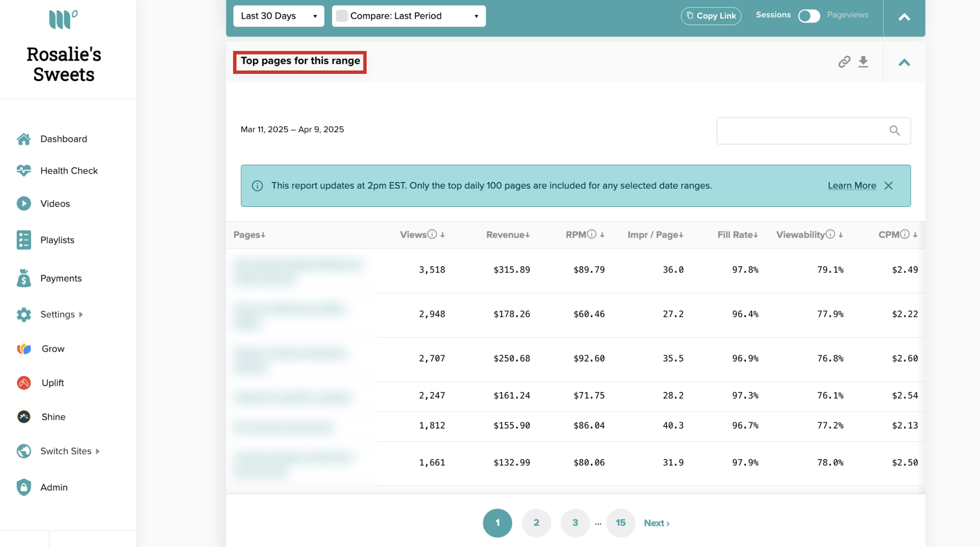The width and height of the screenshot is (980, 547).
Task: Open the Last 30 Days date range dropdown
Action: tap(278, 16)
